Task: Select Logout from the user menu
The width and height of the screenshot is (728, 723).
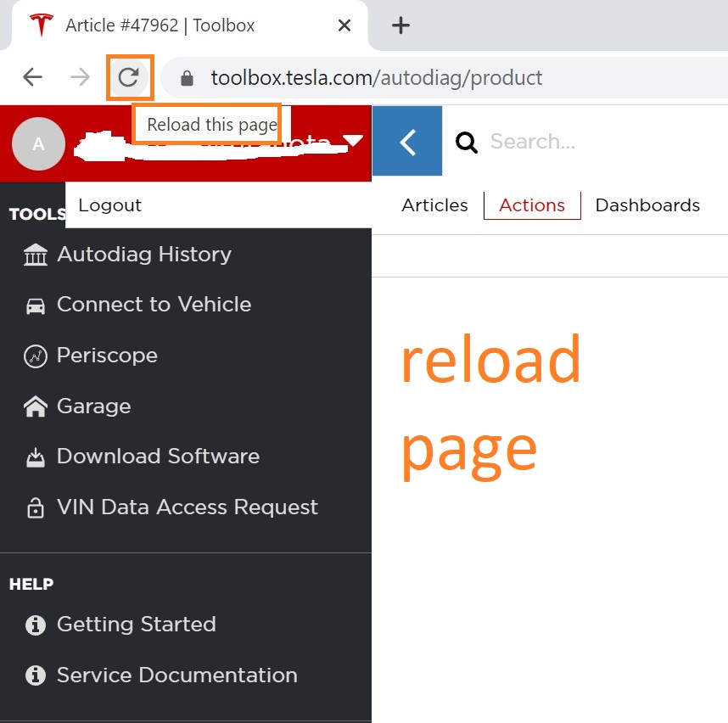Action: pyautogui.click(x=110, y=205)
